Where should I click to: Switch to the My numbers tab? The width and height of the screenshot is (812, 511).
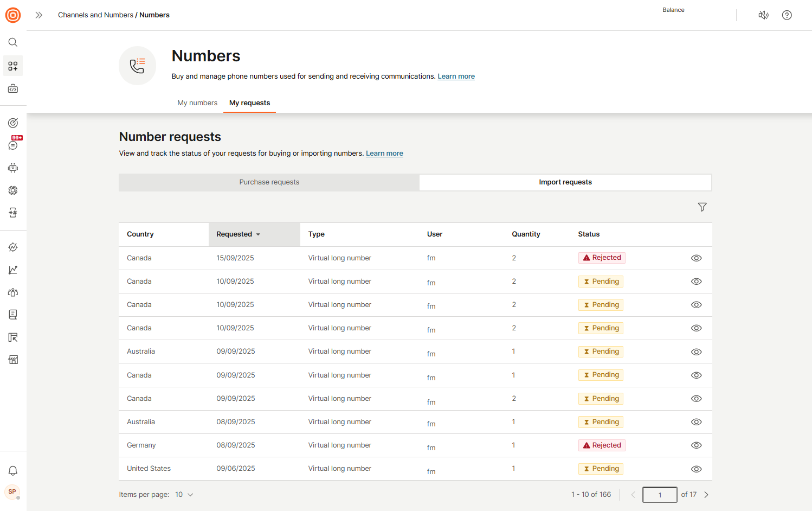tap(197, 103)
